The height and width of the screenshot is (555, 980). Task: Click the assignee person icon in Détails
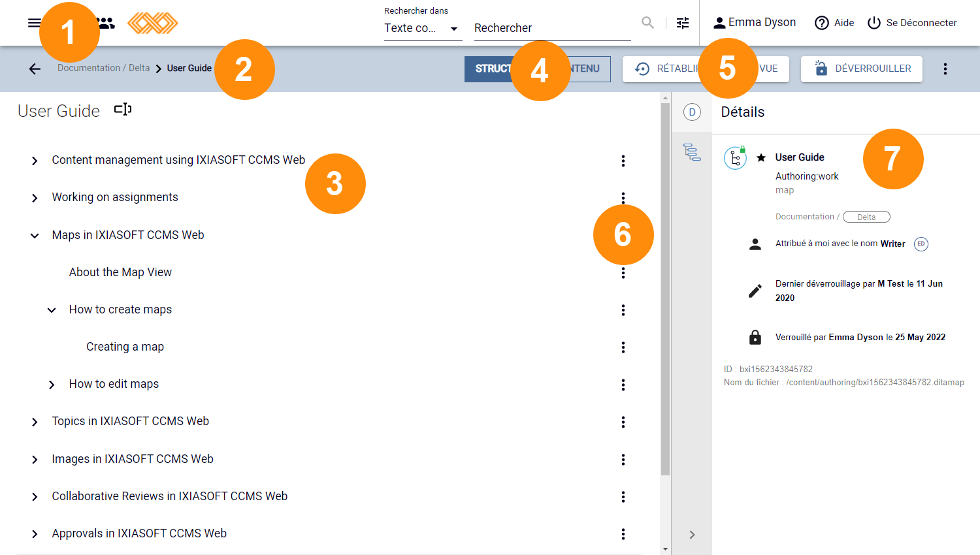(x=755, y=244)
